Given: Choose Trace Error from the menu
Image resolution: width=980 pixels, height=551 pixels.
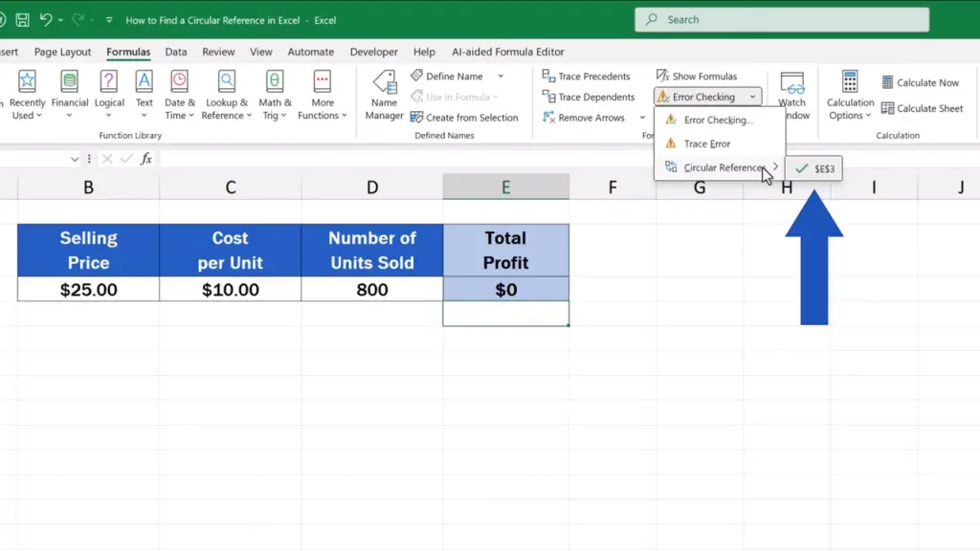Looking at the screenshot, I should [707, 144].
